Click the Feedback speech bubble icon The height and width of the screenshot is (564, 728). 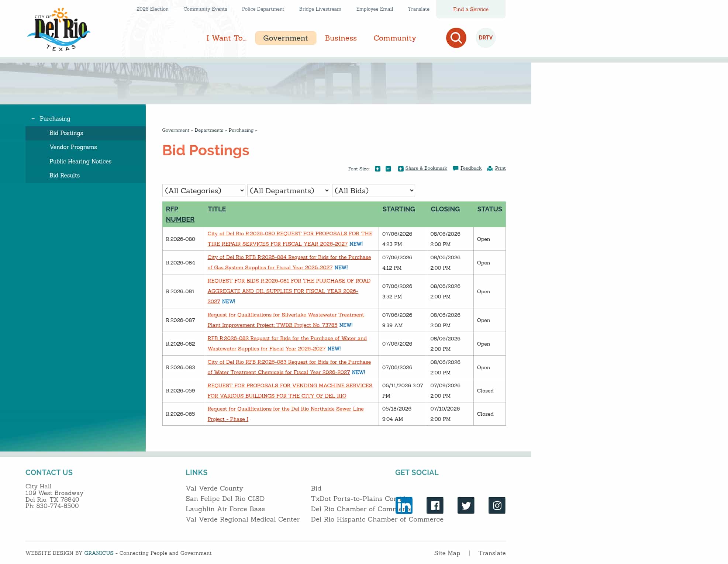click(456, 169)
